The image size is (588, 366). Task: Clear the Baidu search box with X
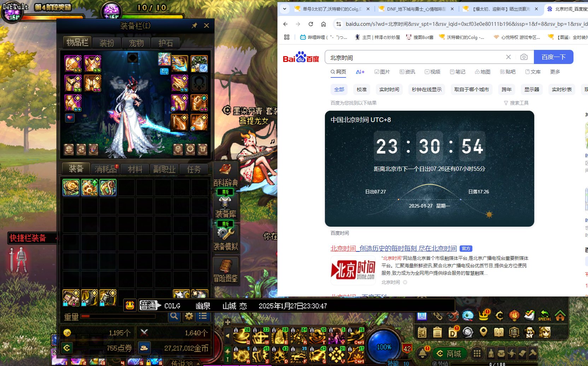508,57
